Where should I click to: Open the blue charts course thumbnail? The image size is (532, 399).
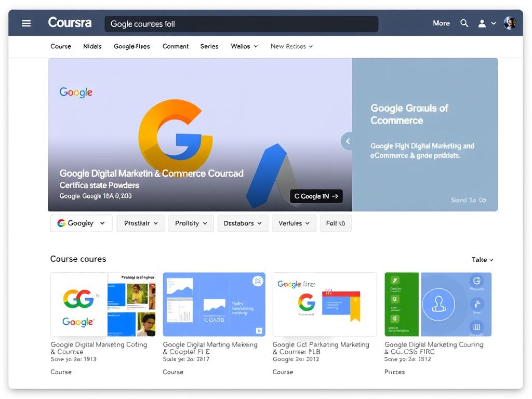pos(214,304)
